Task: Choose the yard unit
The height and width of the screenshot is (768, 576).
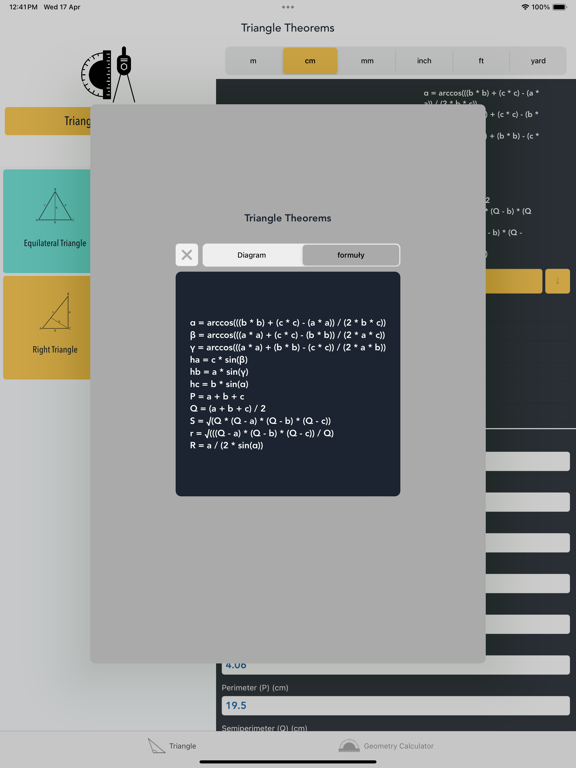Action: (x=538, y=61)
